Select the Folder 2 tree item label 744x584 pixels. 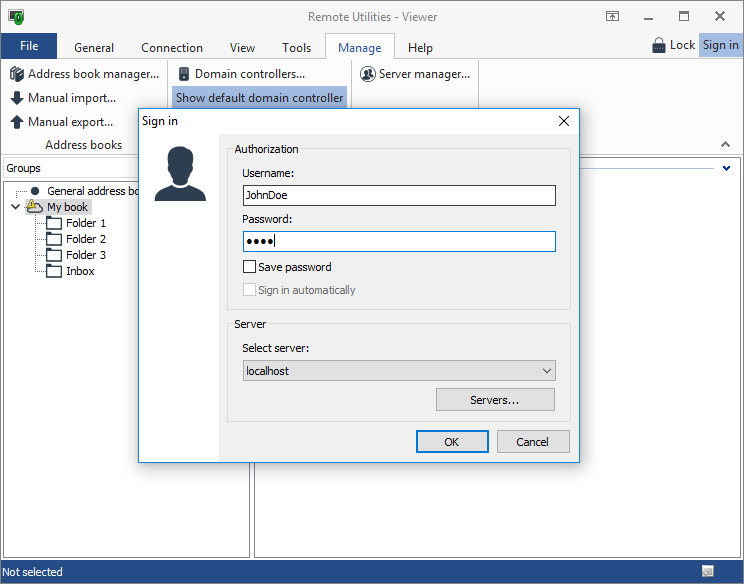[x=86, y=239]
